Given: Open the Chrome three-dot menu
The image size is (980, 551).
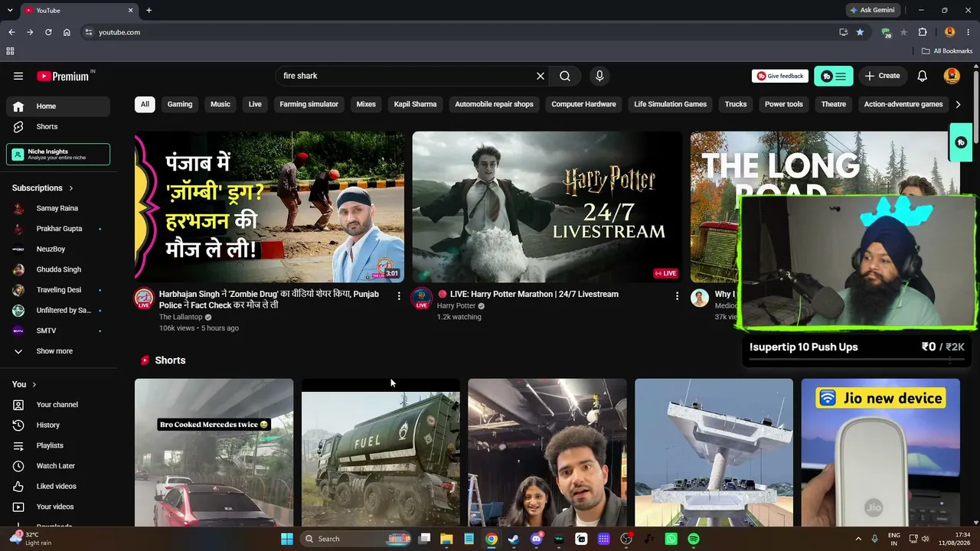Looking at the screenshot, I should [x=969, y=32].
